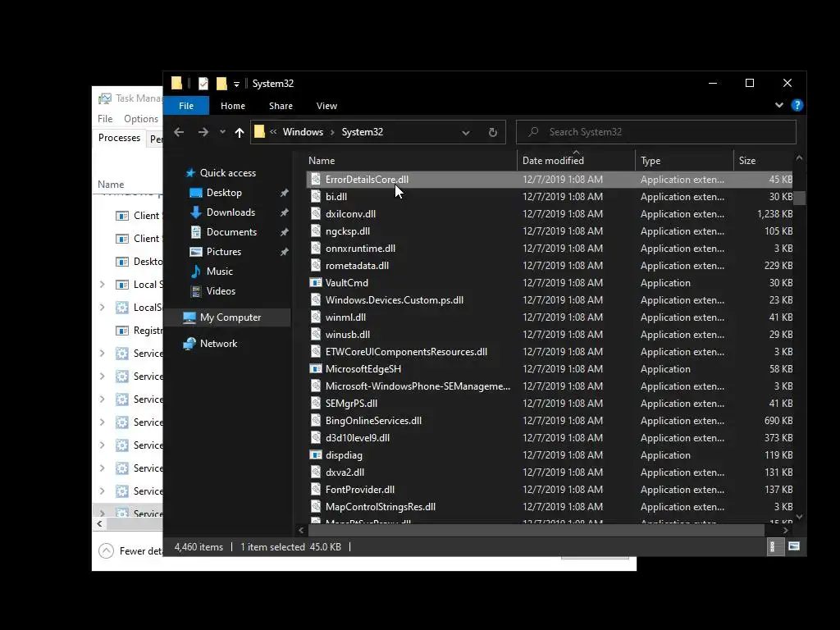840x630 pixels.
Task: Select the VaultCmd application icon
Action: pyautogui.click(x=316, y=282)
